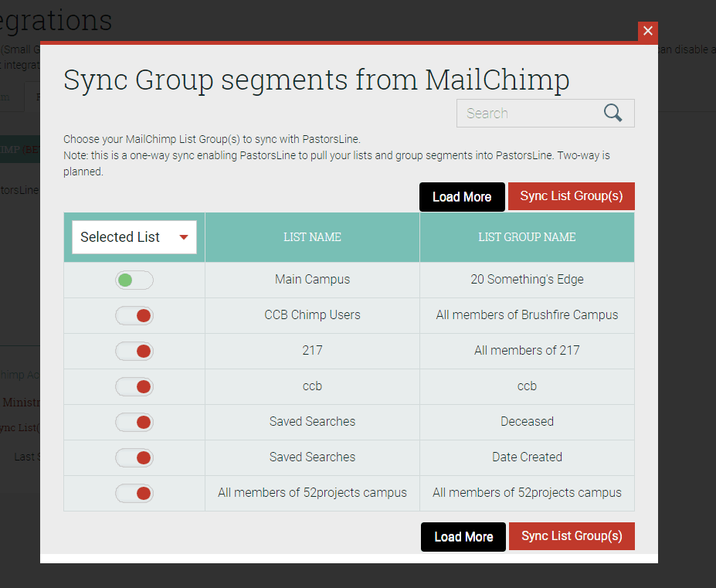The width and height of the screenshot is (716, 588).
Task: Toggle sync for the CCB Chimp Users row
Action: click(134, 316)
